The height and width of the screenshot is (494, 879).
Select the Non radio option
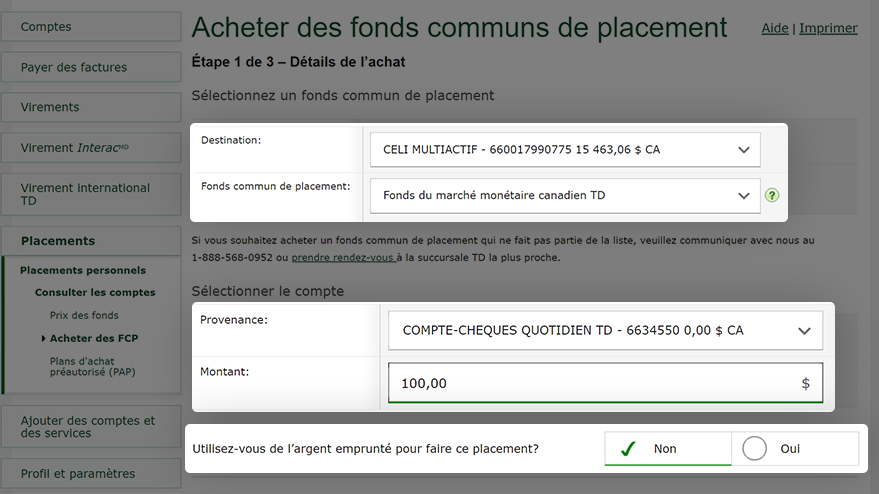(x=668, y=449)
